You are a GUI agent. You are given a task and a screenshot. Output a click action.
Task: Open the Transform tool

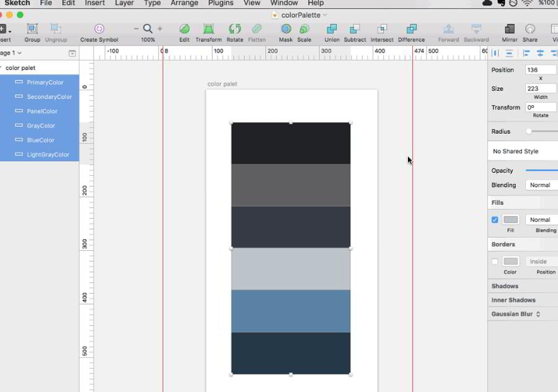tap(209, 29)
